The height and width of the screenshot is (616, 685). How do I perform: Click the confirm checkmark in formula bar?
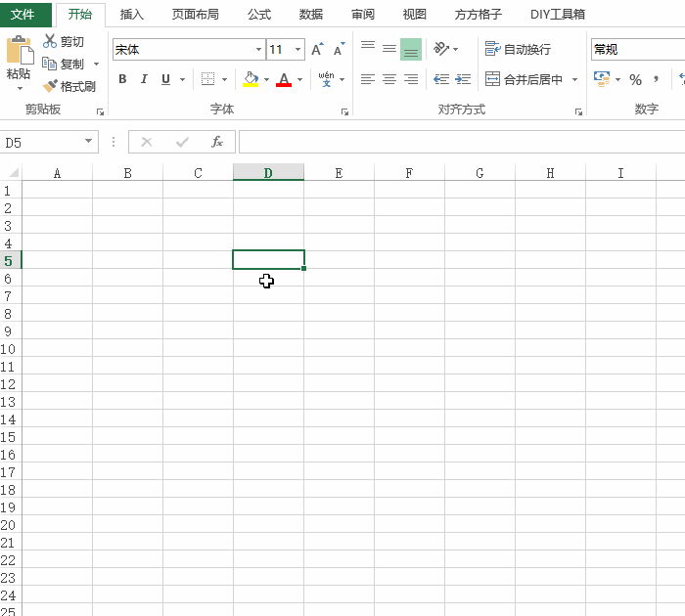182,142
